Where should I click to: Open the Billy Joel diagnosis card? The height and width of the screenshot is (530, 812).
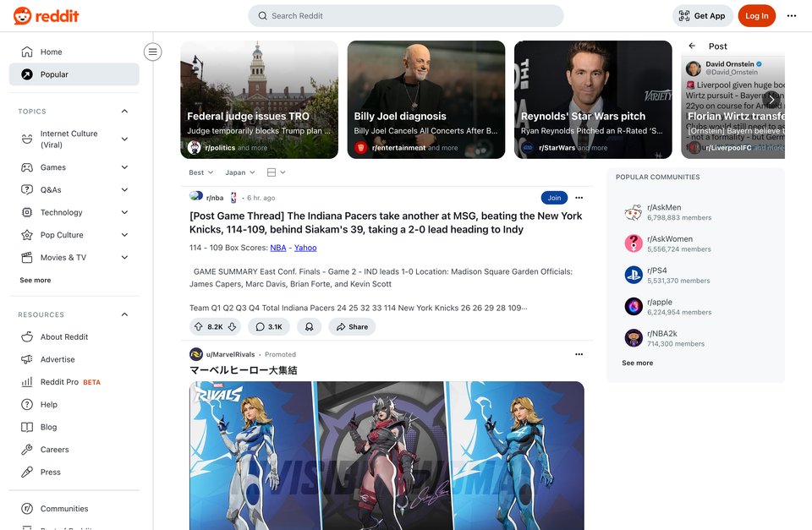tap(425, 100)
